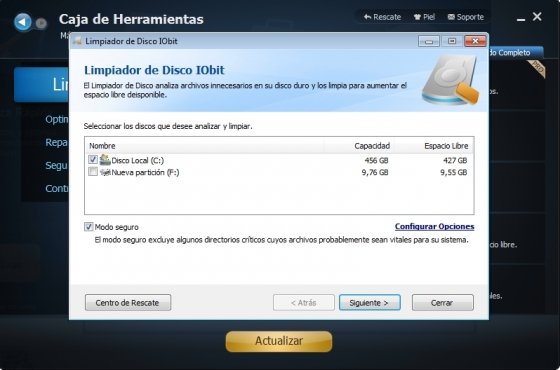This screenshot has height=370, width=560.
Task: Open the Configurar Opciones link
Action: click(x=434, y=226)
